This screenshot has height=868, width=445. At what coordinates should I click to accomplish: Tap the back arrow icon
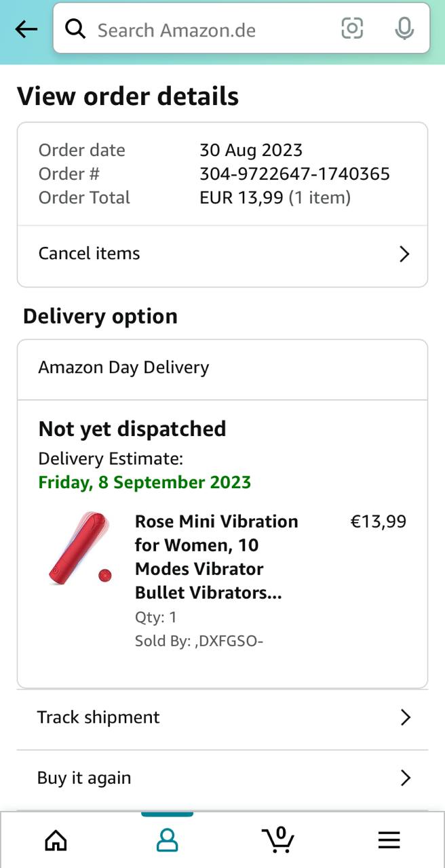click(26, 29)
